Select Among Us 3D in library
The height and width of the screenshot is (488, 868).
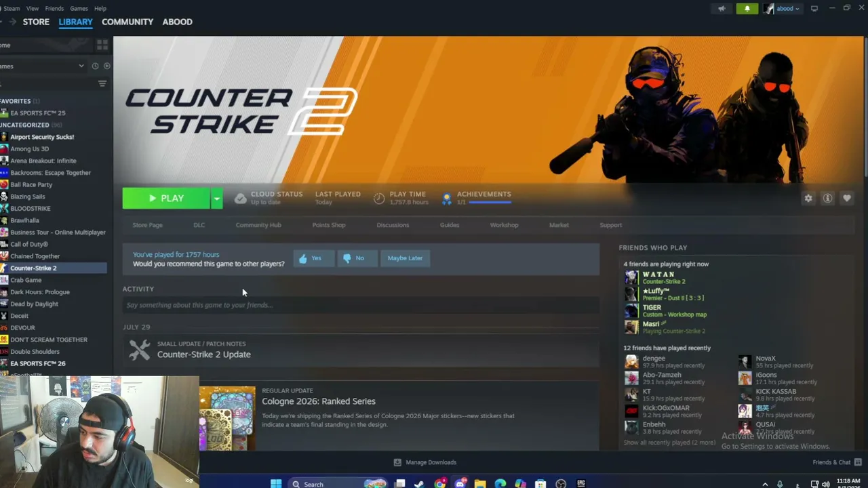click(x=29, y=149)
